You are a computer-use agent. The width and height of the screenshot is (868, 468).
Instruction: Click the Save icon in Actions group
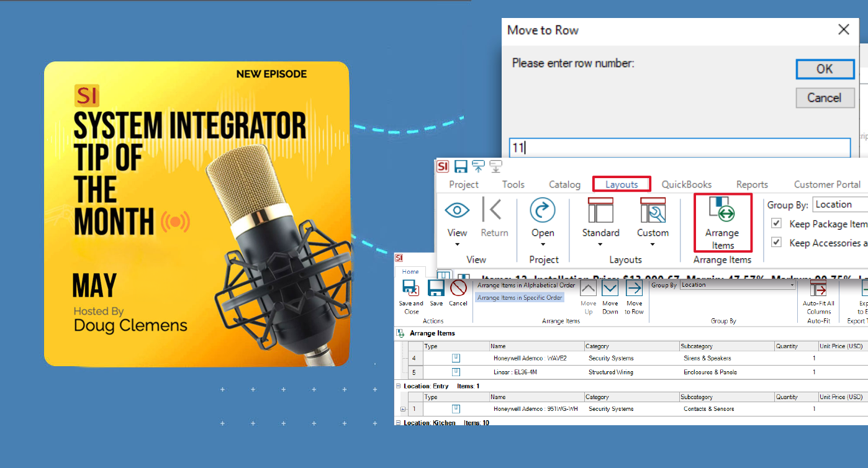click(436, 288)
